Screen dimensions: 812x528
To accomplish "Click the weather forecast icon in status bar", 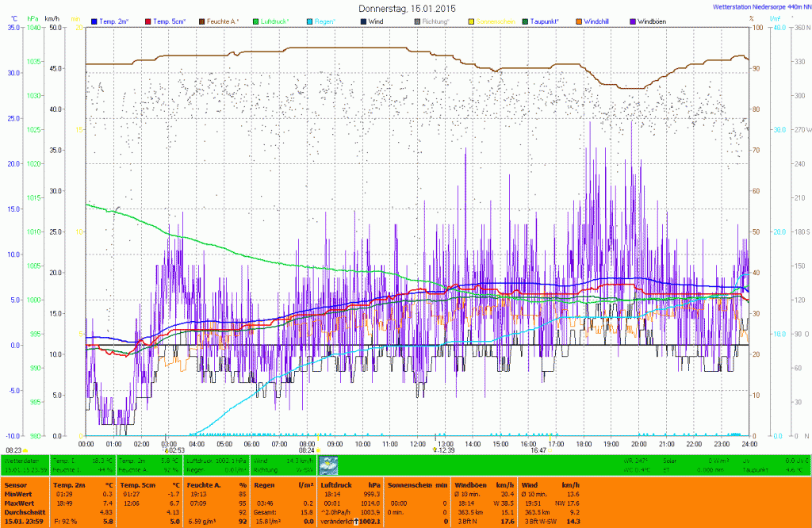I will pyautogui.click(x=327, y=465).
